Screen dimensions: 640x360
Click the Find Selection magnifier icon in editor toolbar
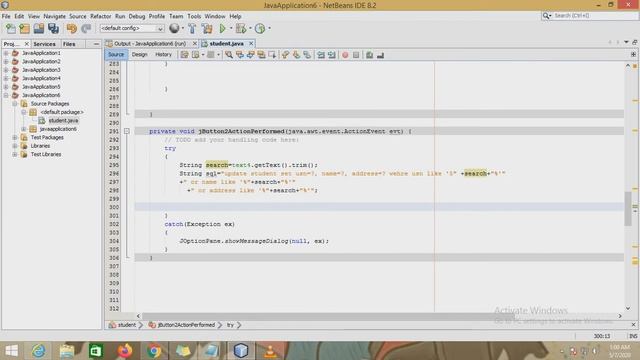(x=229, y=55)
